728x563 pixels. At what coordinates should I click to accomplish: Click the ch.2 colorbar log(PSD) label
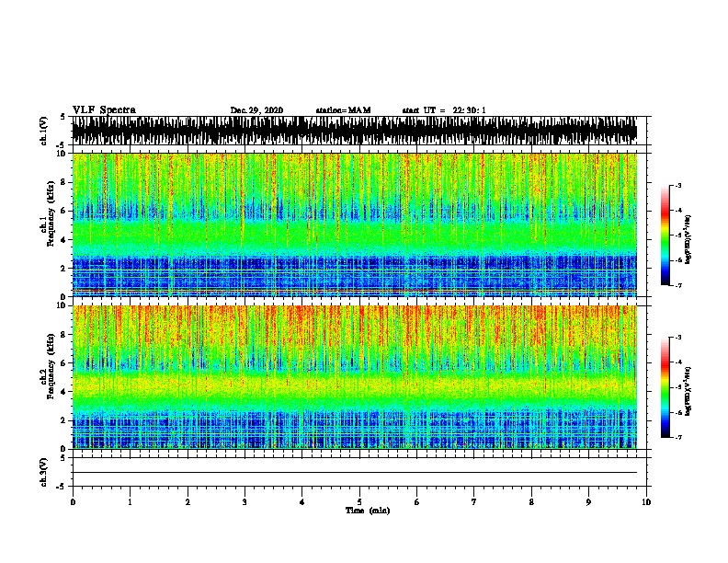(688, 391)
